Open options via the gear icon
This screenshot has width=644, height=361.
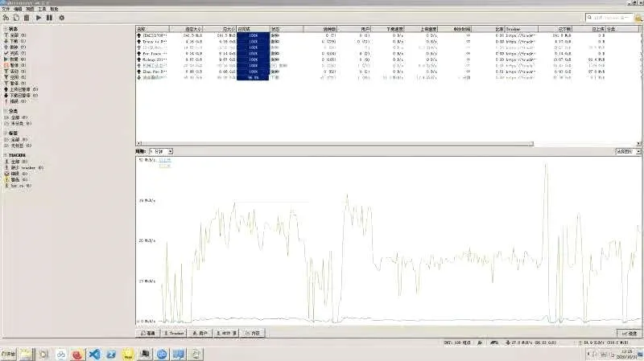click(61, 17)
